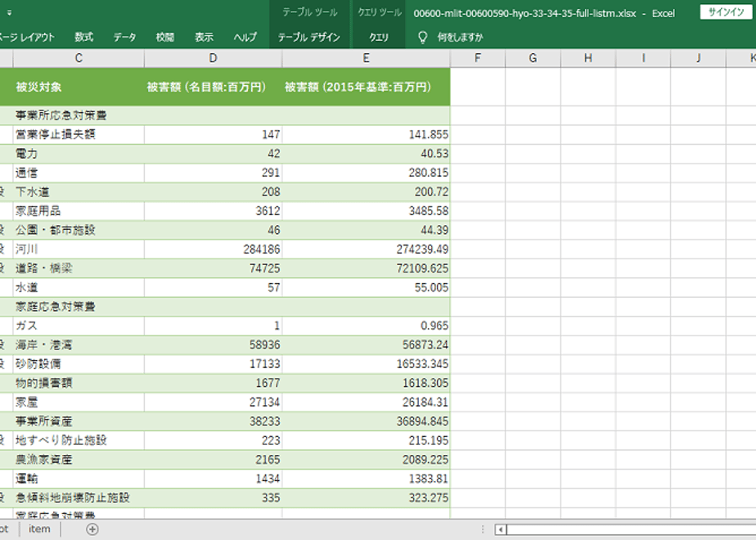Select the ガス cell

(79, 326)
